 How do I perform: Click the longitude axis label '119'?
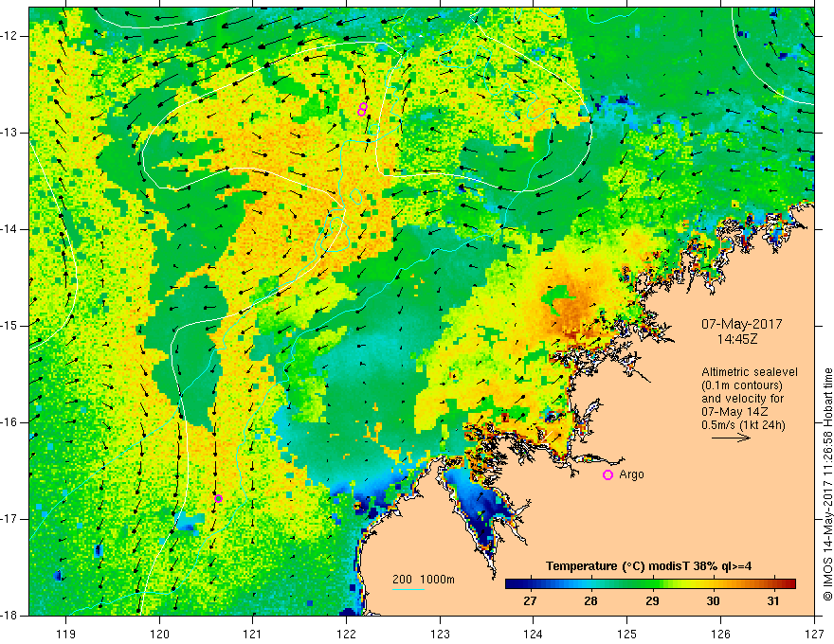(66, 634)
